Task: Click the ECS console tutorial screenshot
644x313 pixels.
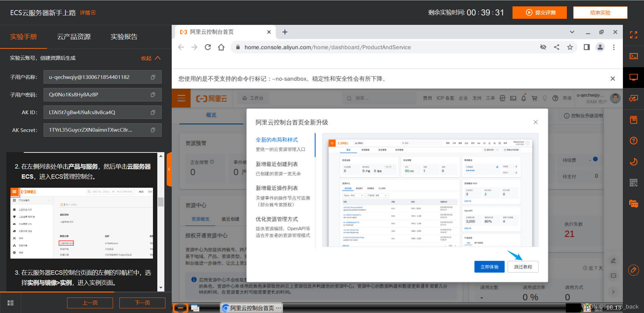Action: coord(82,223)
